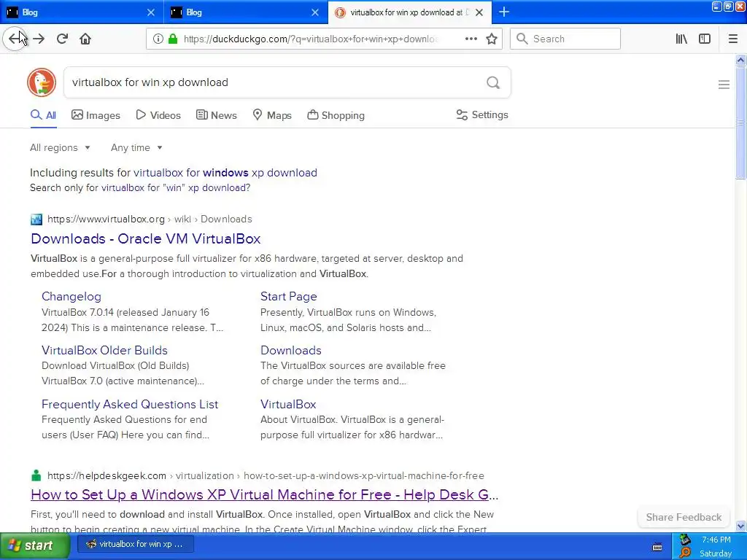Image resolution: width=747 pixels, height=560 pixels.
Task: Open Downloads - Oracle VM VirtualBox result
Action: coord(146,238)
